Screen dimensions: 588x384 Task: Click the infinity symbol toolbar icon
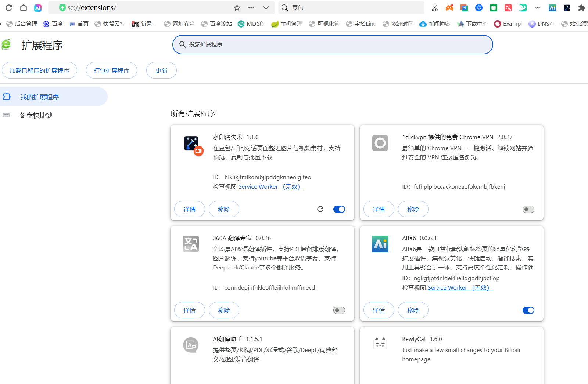click(538, 8)
